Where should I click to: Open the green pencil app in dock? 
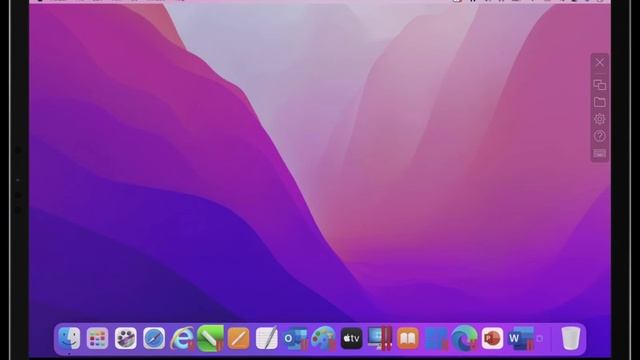tap(211, 338)
